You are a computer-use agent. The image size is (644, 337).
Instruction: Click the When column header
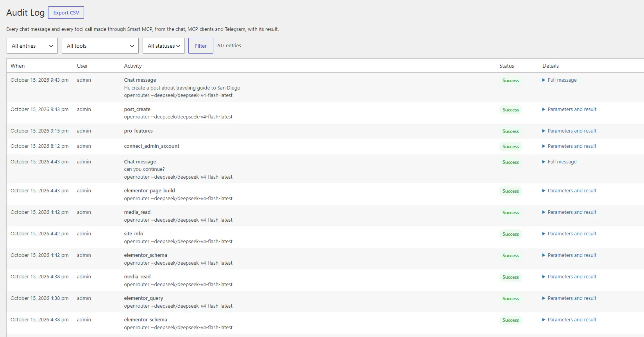[18, 66]
